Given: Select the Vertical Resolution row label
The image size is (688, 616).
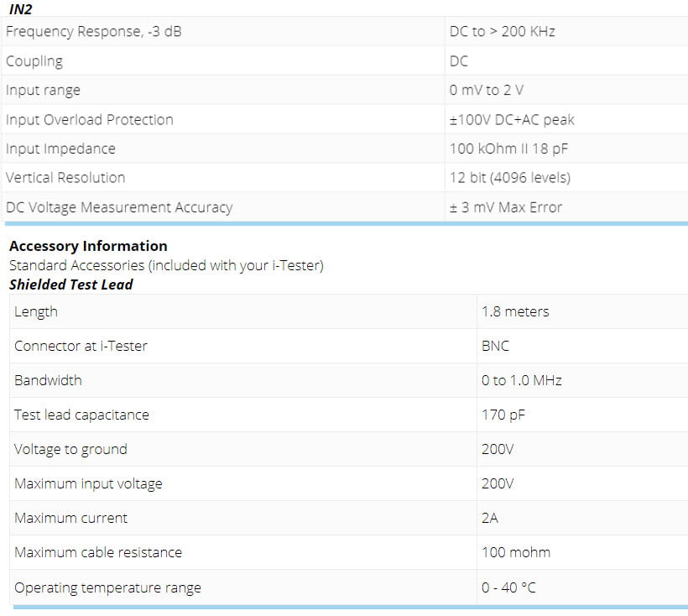Looking at the screenshot, I should pos(65,178).
